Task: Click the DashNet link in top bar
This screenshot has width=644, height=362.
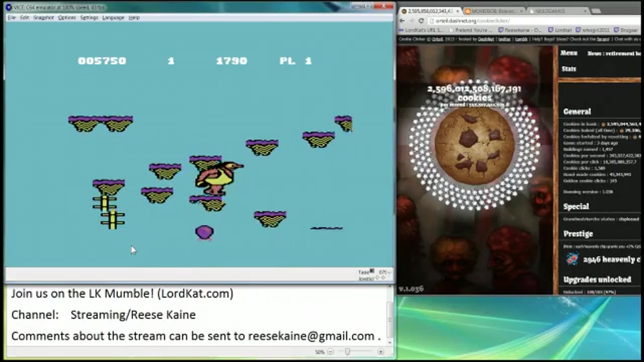Action: (486, 39)
